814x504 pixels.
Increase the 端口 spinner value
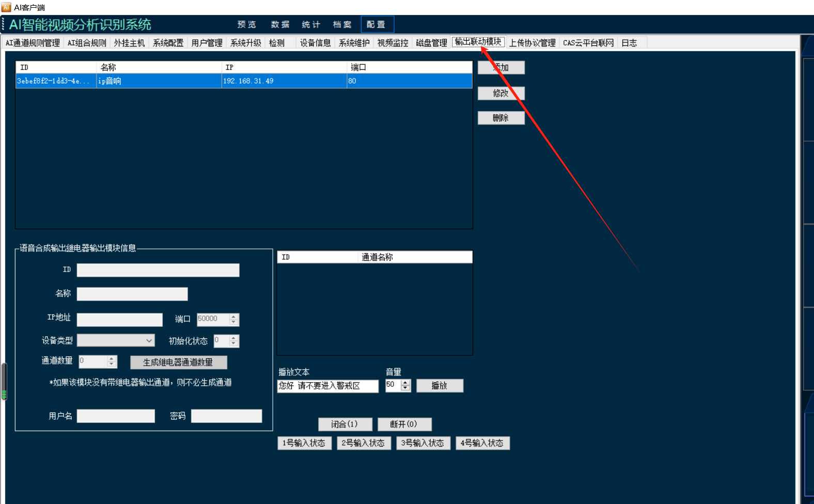(233, 317)
